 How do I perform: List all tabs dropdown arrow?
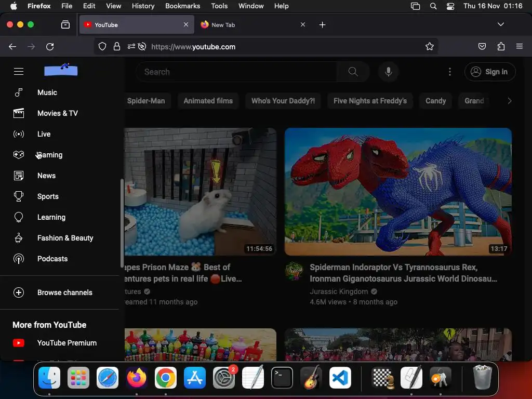(500, 24)
